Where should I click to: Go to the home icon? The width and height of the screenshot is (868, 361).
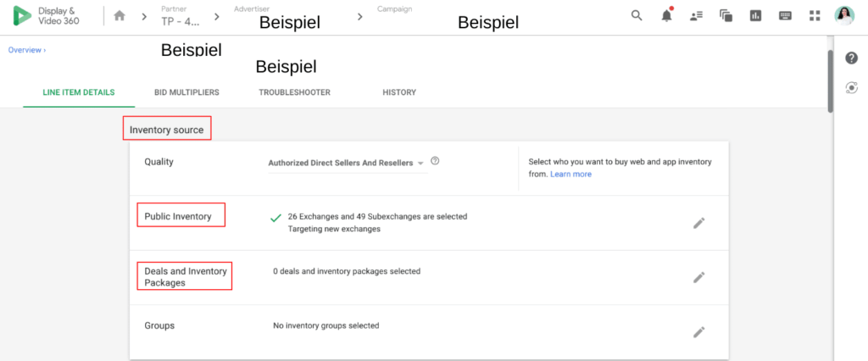(x=120, y=15)
